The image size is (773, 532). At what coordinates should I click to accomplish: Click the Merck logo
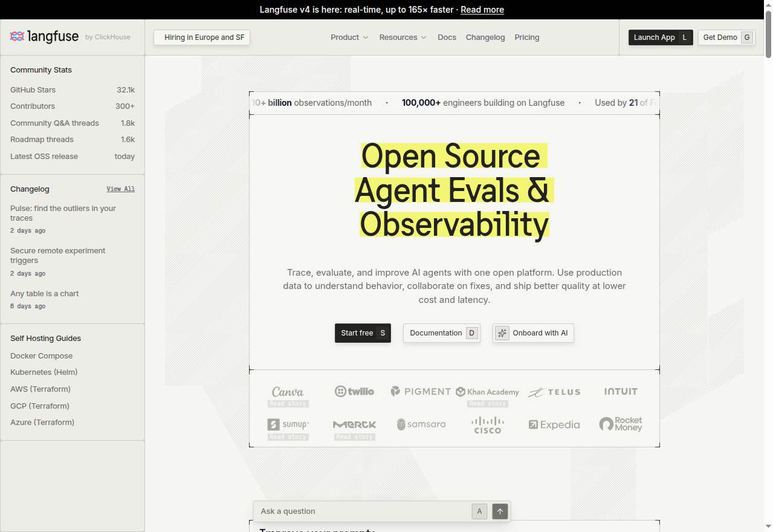tap(355, 424)
